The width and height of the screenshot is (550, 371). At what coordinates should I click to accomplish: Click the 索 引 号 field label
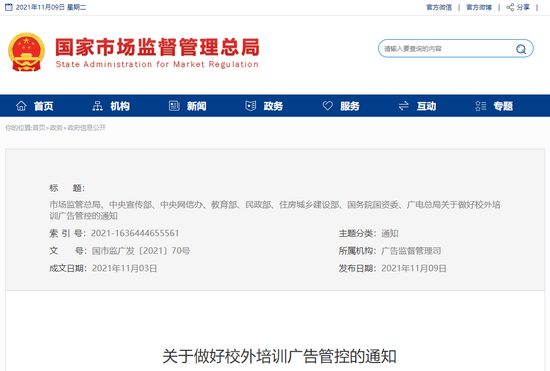pyautogui.click(x=67, y=233)
